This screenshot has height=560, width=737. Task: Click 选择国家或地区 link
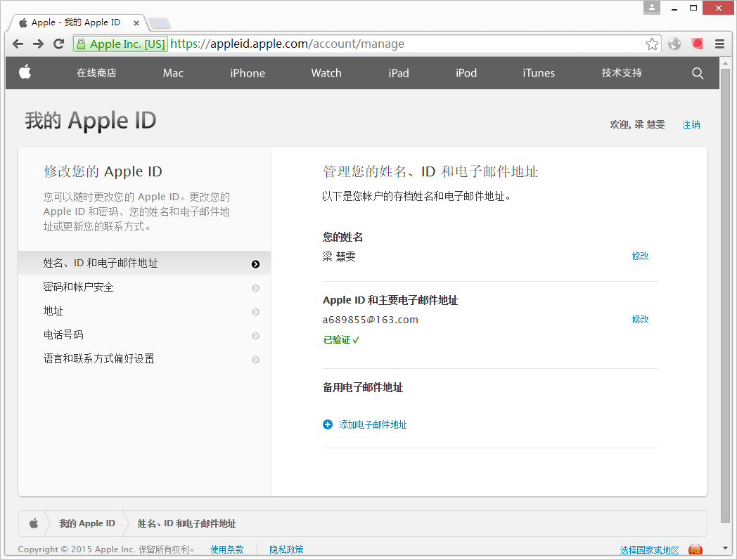[649, 550]
